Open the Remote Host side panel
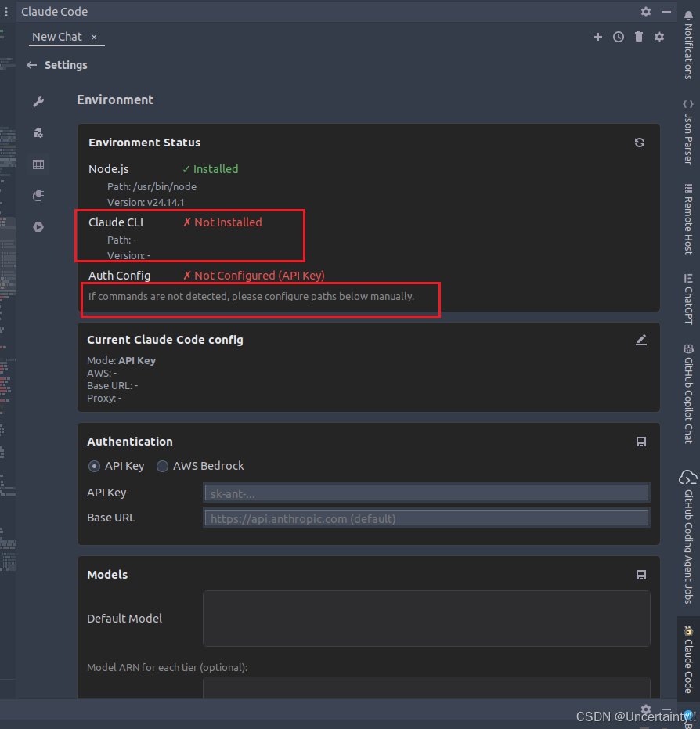 pos(688,219)
